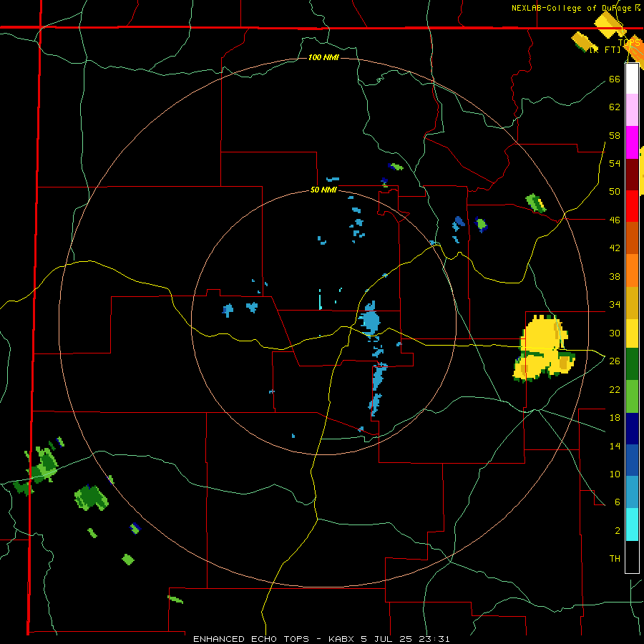
Task: Click the bright red legend swatch
Action: point(632,206)
